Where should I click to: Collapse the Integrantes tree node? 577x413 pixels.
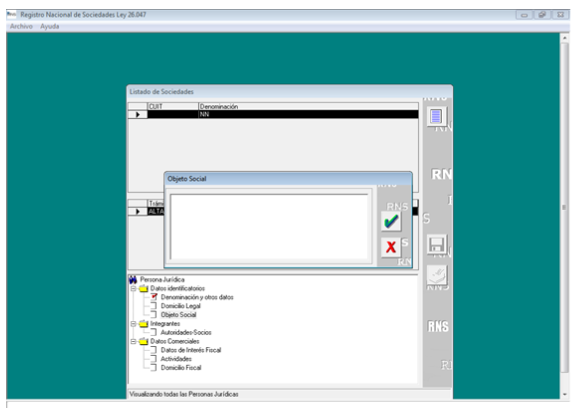(134, 324)
